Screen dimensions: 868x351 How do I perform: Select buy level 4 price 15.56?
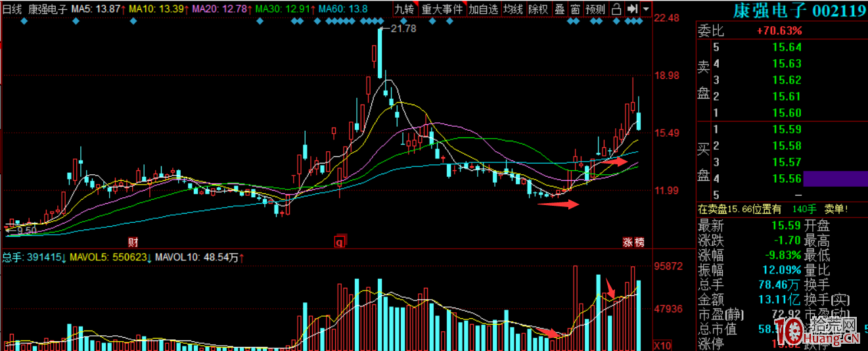point(787,179)
